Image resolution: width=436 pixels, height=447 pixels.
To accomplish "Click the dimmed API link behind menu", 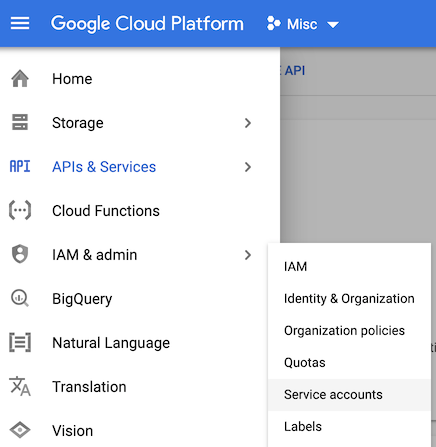I will click(x=295, y=71).
